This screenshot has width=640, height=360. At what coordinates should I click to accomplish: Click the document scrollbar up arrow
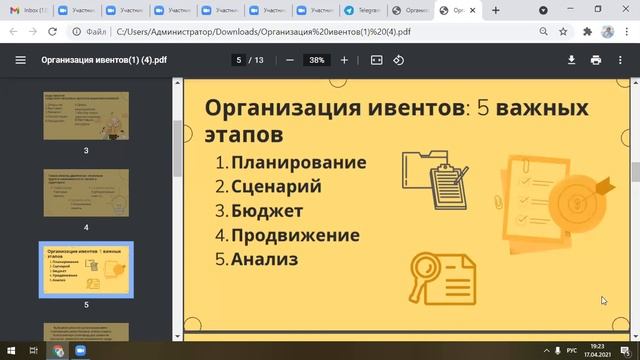point(636,83)
